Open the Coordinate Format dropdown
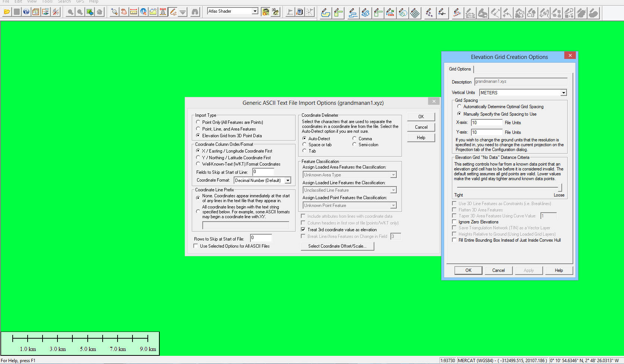624x364 pixels. (x=288, y=181)
